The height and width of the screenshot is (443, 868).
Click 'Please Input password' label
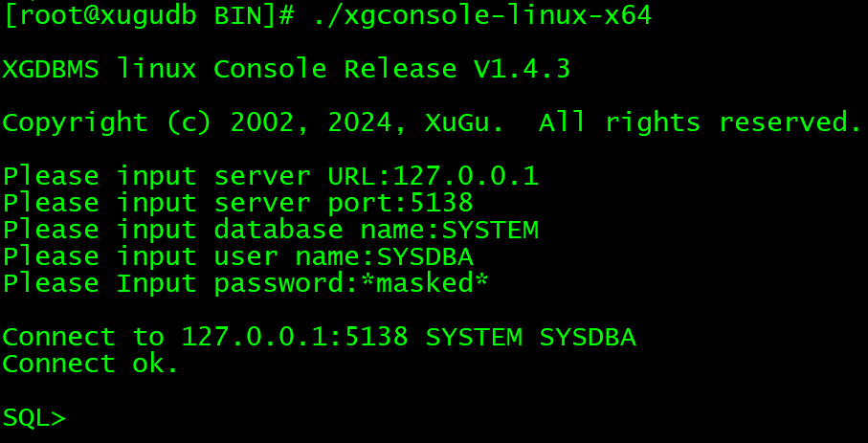point(180,284)
